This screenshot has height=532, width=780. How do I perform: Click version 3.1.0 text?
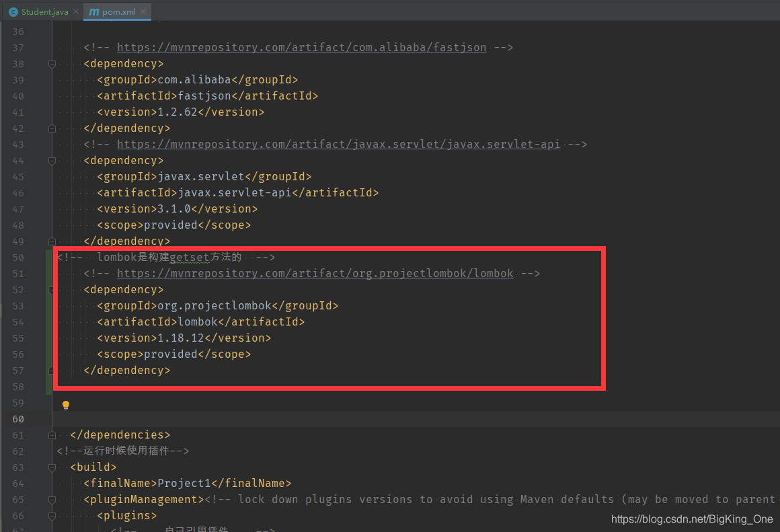174,209
